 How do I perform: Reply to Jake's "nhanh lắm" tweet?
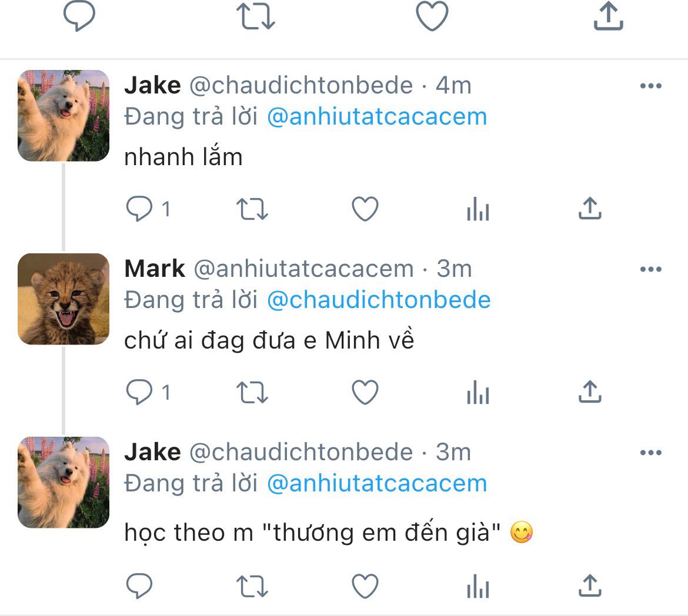pyautogui.click(x=139, y=209)
